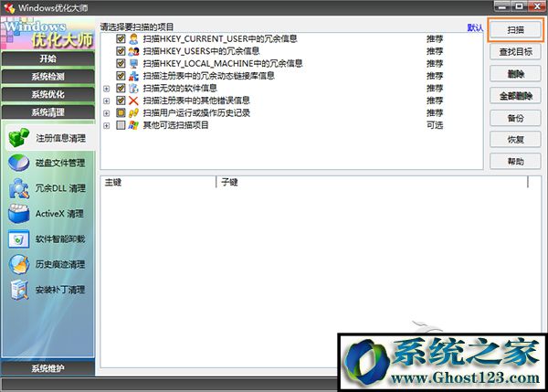Select 历史痕迹清理 sidebar label

pos(60,264)
